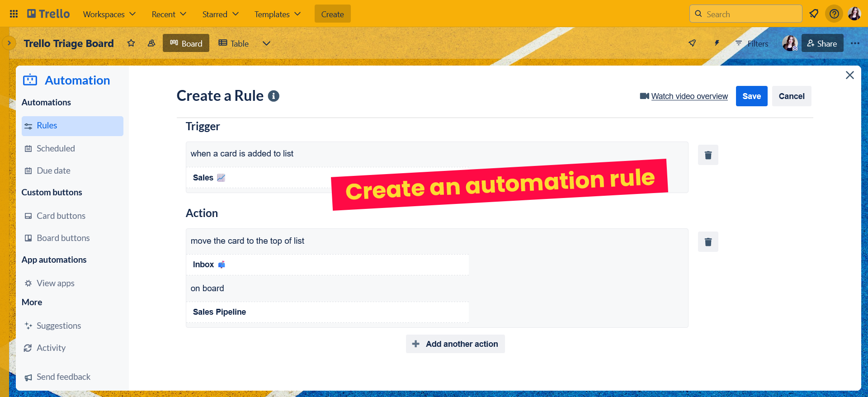Show info about Create a Rule
868x397 pixels.
click(274, 96)
